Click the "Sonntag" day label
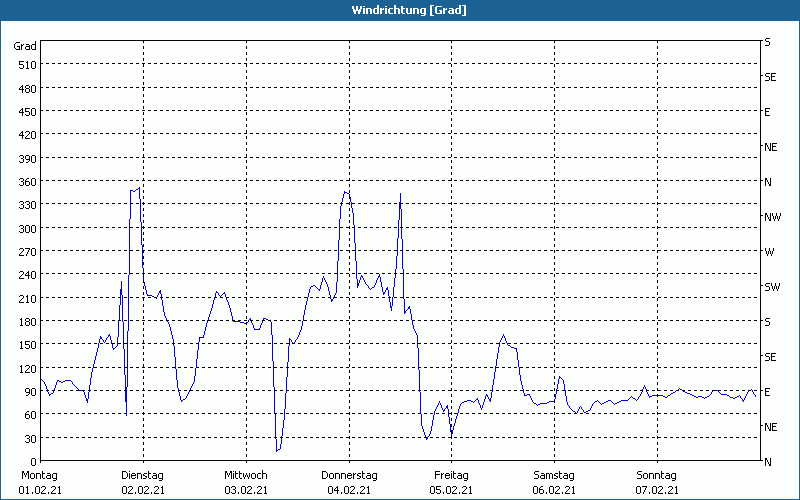 [x=656, y=476]
